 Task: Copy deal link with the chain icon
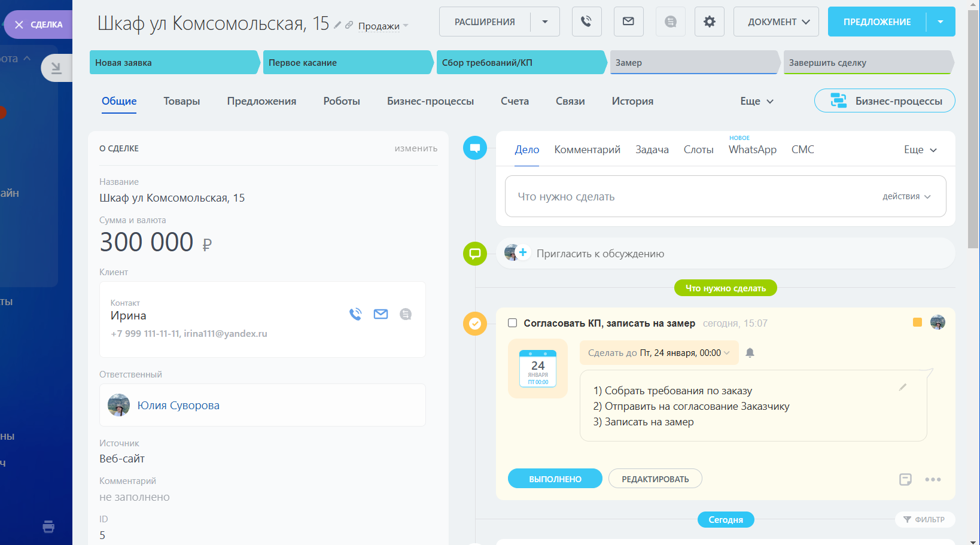coord(349,25)
